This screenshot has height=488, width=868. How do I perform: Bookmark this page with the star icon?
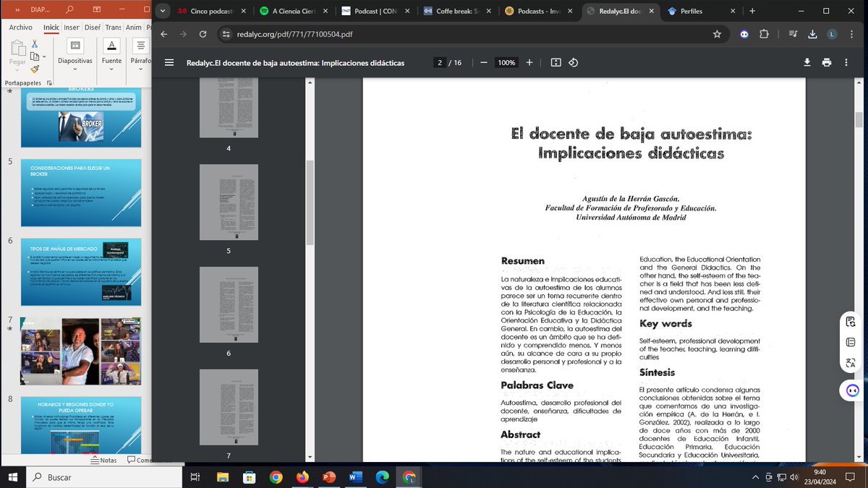[717, 34]
